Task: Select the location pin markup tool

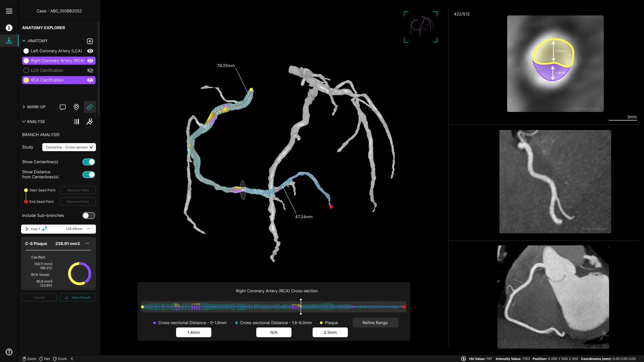Action: pyautogui.click(x=76, y=107)
